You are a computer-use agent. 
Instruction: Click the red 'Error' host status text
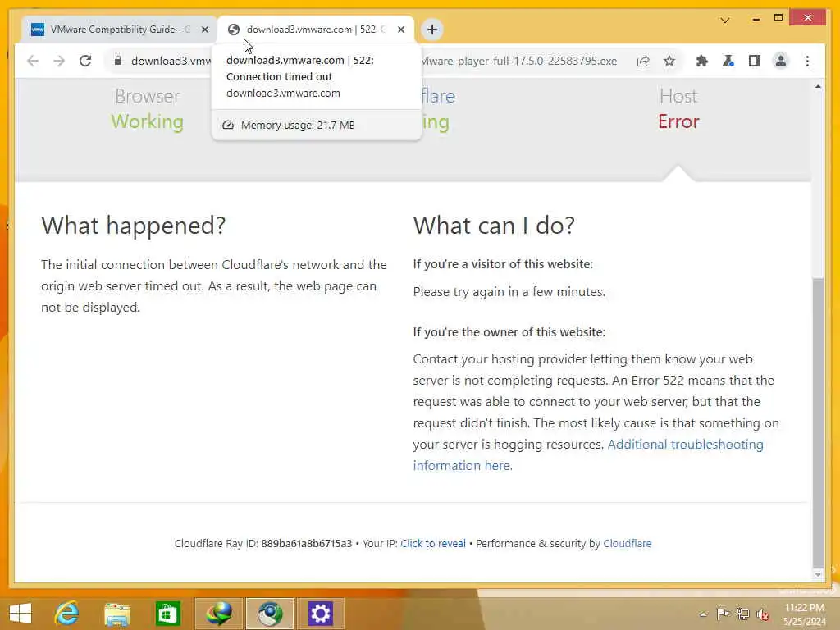pos(678,121)
